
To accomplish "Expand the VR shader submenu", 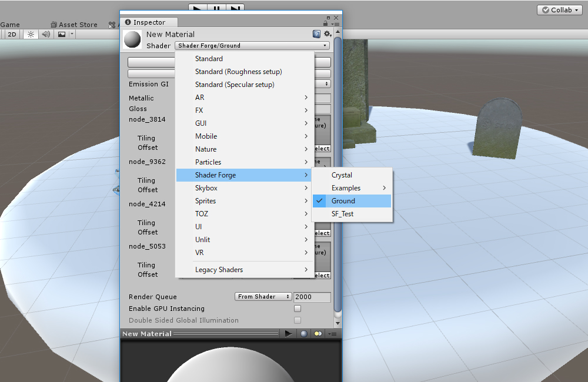I will [x=245, y=253].
